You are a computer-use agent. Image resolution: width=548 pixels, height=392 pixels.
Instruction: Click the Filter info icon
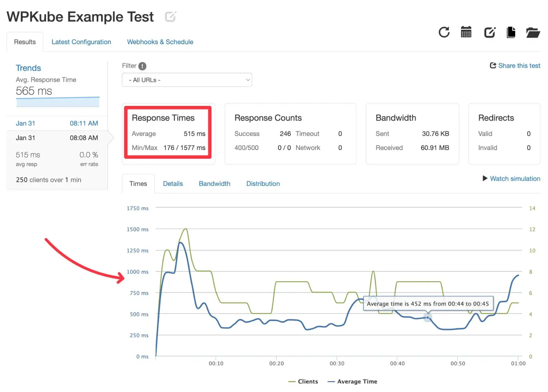click(x=142, y=66)
